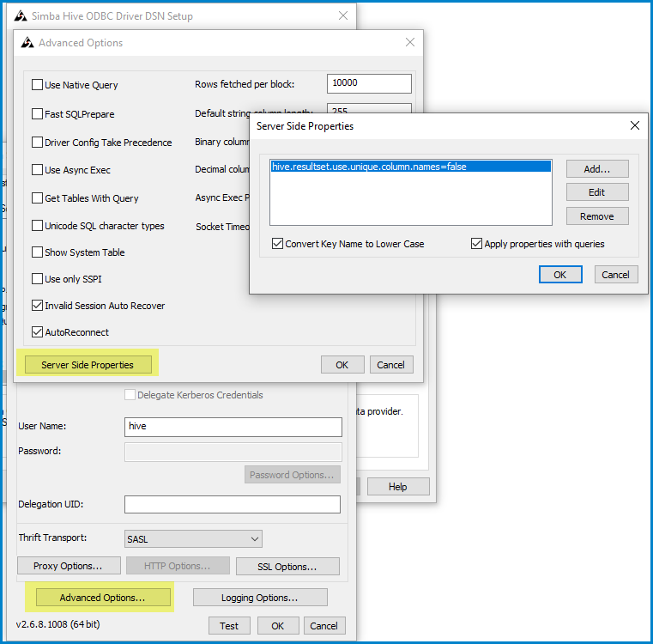Click the Simba logo icon in DSN Setup title
This screenshot has height=644, width=653.
click(21, 15)
